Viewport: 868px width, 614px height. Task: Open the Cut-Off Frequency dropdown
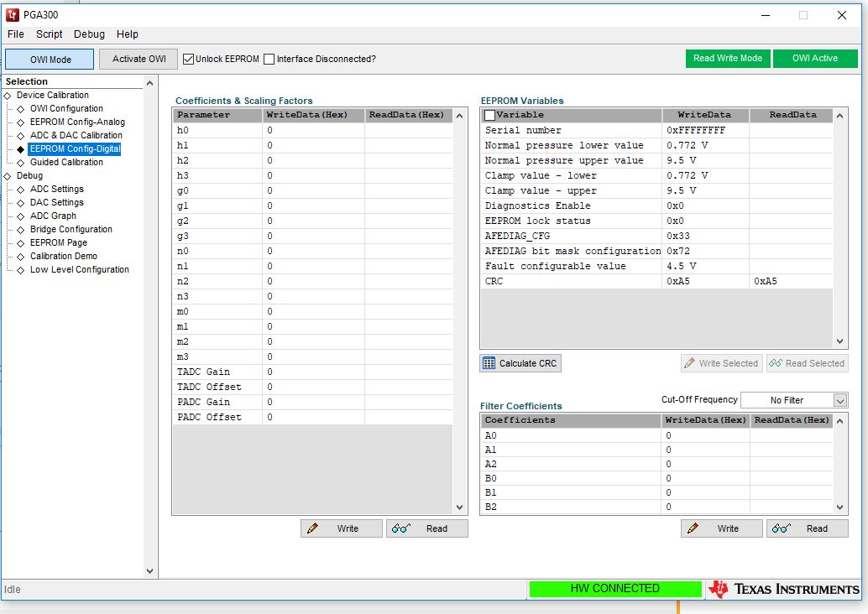839,400
